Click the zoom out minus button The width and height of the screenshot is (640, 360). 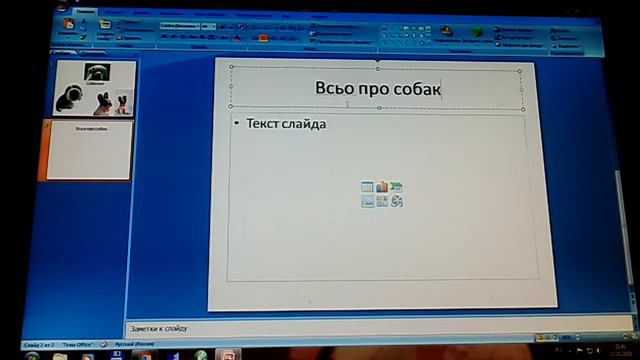[x=577, y=337]
